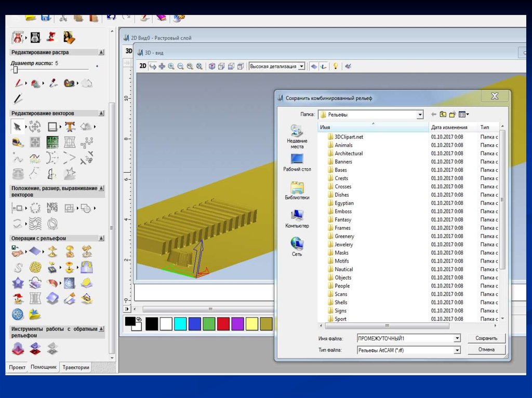The image size is (532, 398).
Task: Expand the Тип файла file type dropdown
Action: click(457, 350)
